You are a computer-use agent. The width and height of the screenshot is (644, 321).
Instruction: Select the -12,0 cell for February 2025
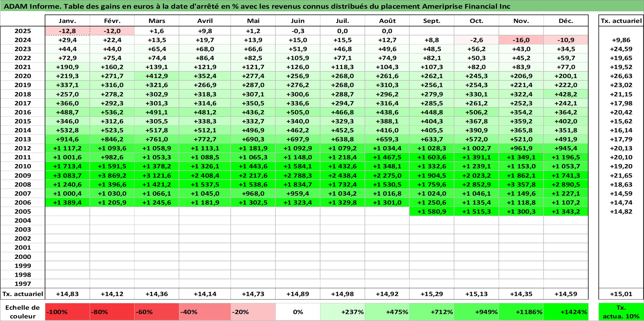112,31
